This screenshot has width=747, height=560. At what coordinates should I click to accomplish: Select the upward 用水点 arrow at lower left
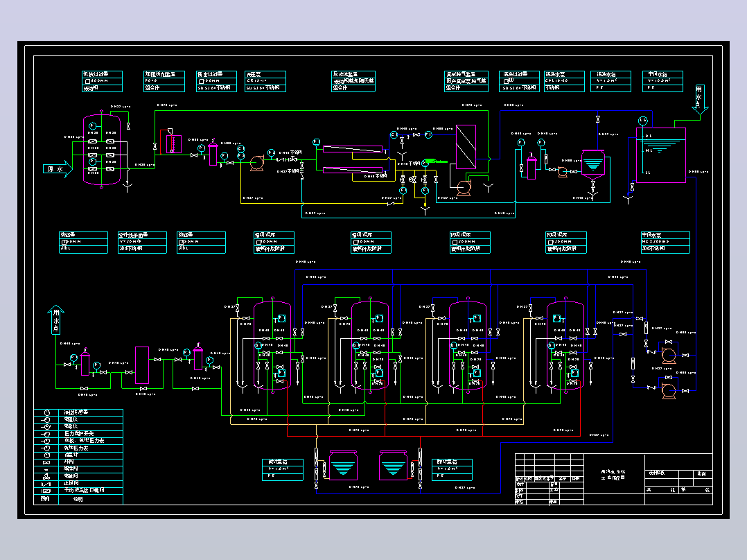(x=55, y=320)
